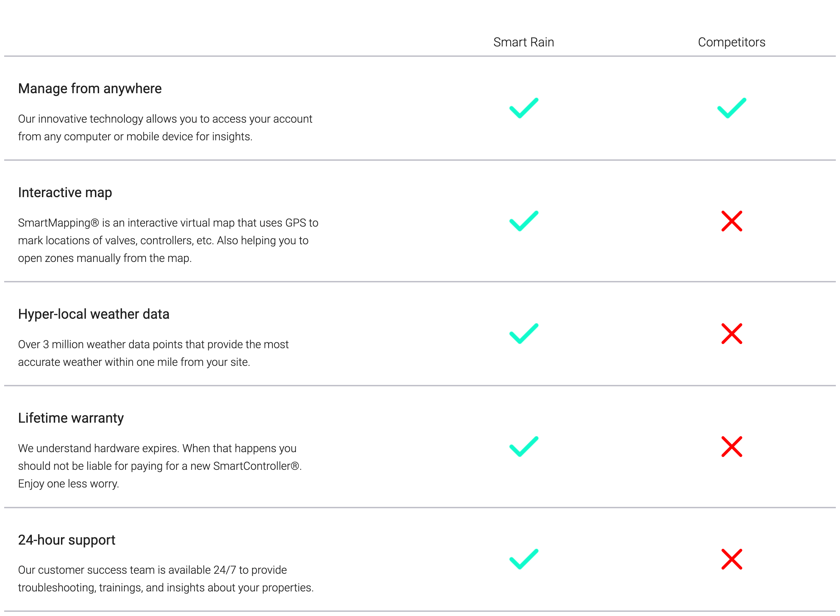
Task: Click the SmartMapping description paragraph
Action: click(168, 240)
